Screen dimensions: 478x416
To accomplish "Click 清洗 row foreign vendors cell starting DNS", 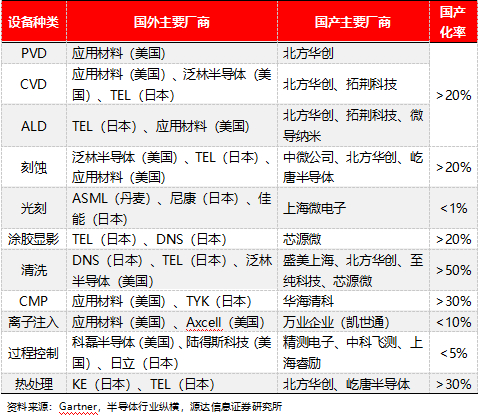I will (172, 270).
